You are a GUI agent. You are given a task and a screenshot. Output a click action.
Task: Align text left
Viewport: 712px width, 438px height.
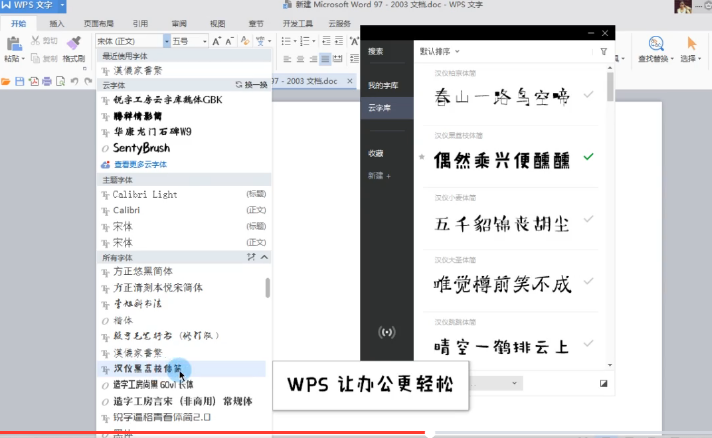pos(287,59)
